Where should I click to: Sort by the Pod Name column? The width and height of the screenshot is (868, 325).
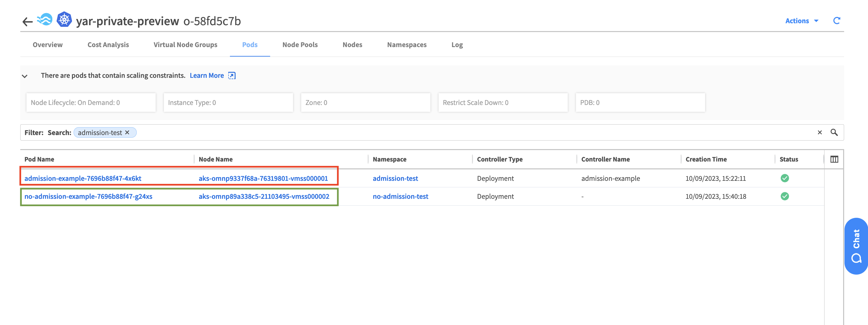(x=39, y=159)
